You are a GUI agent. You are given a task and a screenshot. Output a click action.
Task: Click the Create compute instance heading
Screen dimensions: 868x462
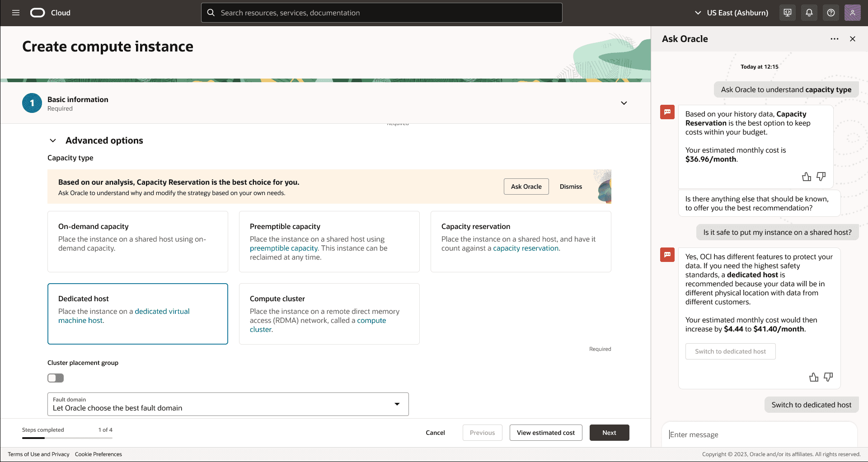point(108,47)
